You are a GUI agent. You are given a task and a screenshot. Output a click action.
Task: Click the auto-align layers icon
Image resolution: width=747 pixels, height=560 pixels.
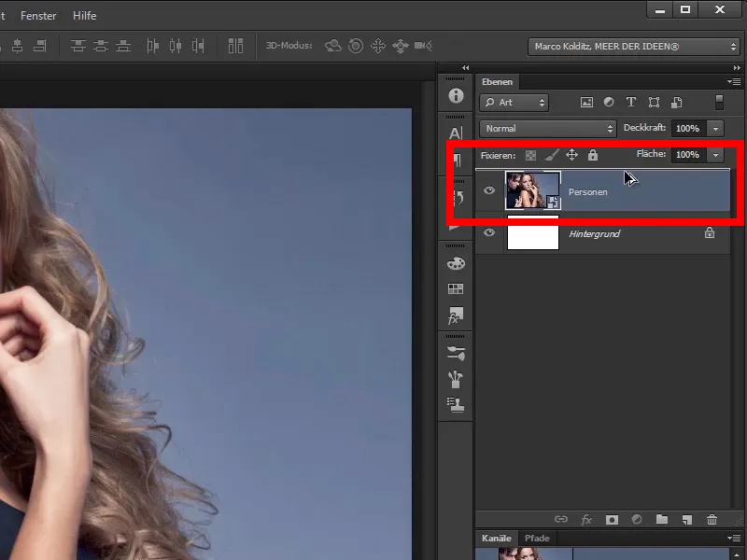point(235,46)
